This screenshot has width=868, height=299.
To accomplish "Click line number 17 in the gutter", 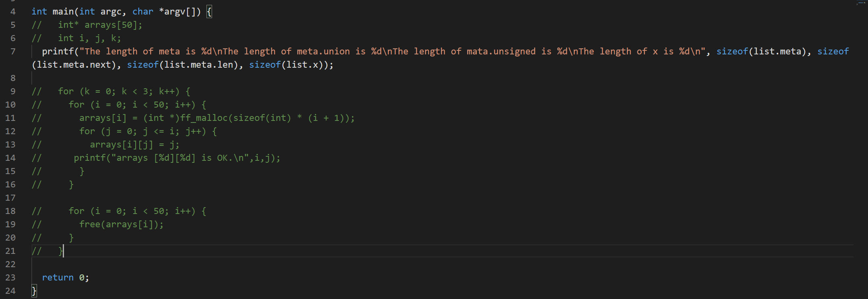I will point(10,198).
